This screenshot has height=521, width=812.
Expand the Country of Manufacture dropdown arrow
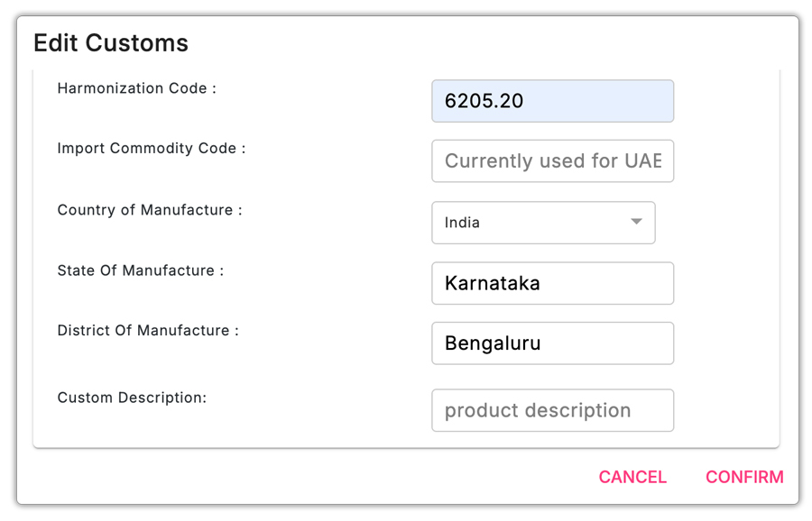coord(636,222)
